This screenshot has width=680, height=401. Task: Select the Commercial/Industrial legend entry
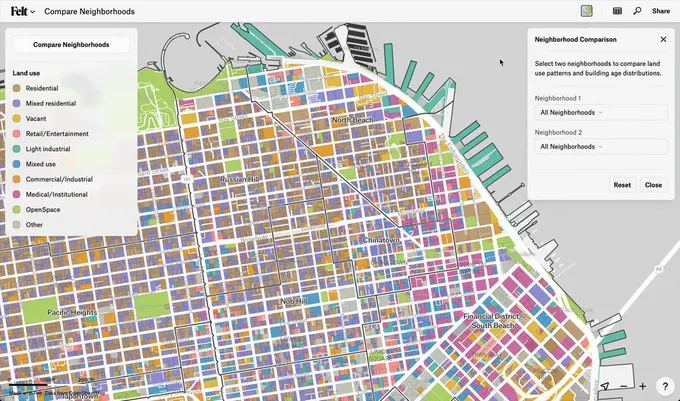click(52, 179)
